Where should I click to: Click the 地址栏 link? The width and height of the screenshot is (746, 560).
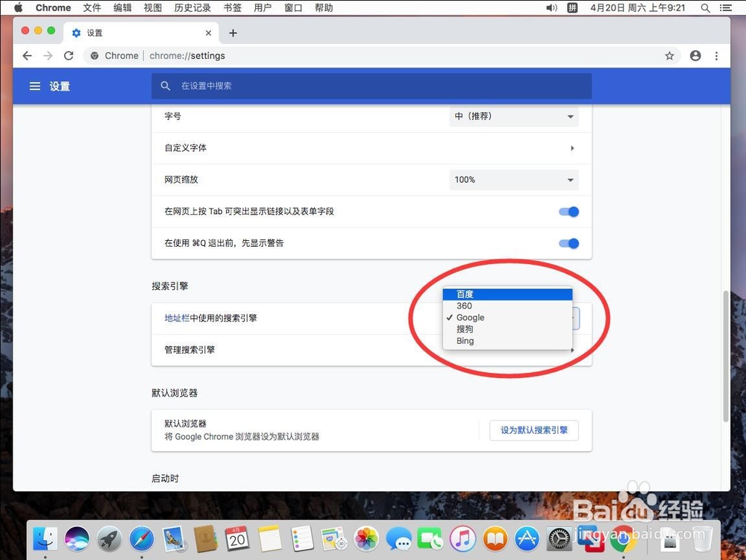pos(177,318)
